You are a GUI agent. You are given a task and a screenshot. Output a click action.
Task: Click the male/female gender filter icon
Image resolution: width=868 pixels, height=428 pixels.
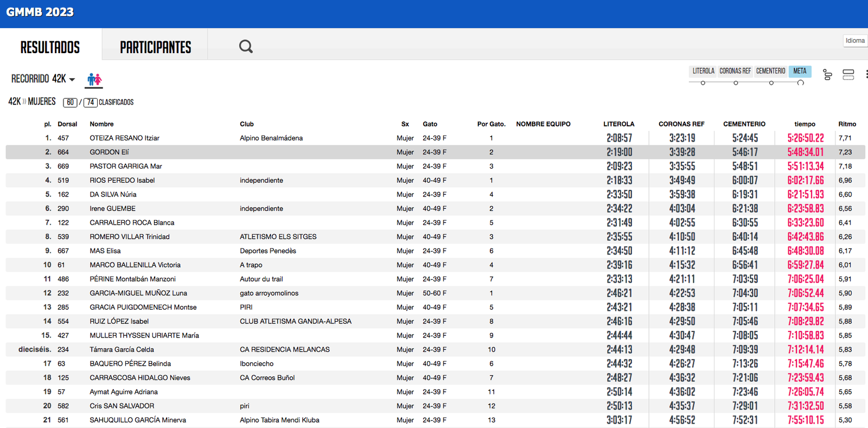[x=94, y=80]
